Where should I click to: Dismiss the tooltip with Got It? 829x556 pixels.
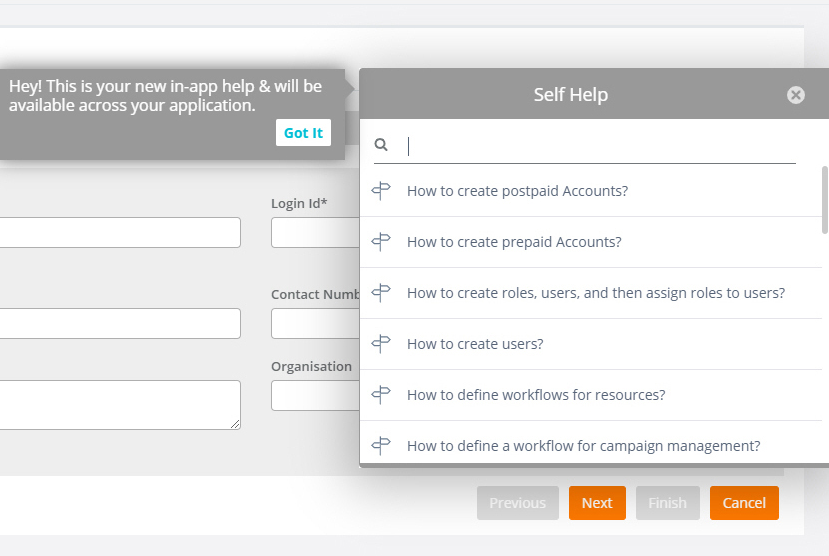pos(303,133)
